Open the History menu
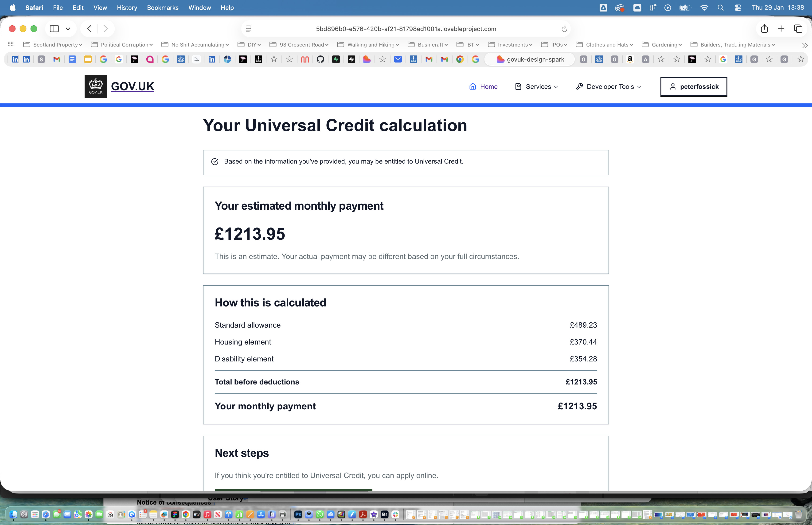The image size is (812, 525). (x=127, y=8)
